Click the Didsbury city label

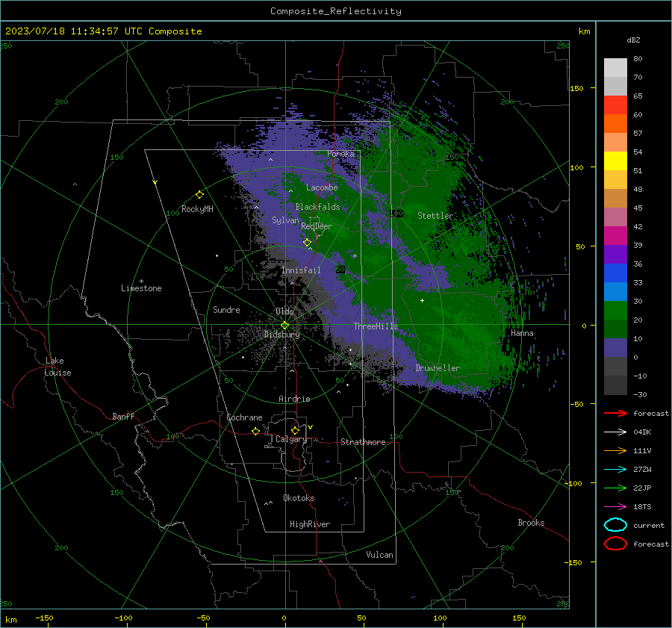point(281,335)
